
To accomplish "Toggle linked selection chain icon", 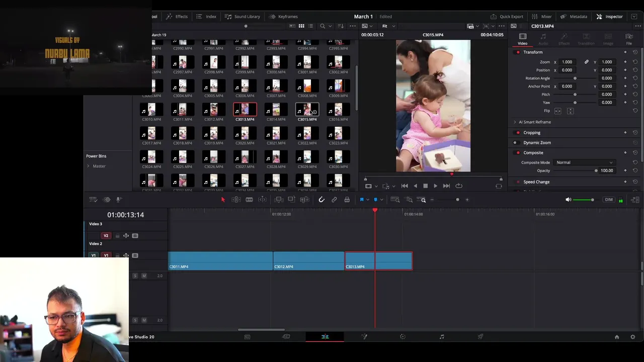I will click(x=334, y=200).
